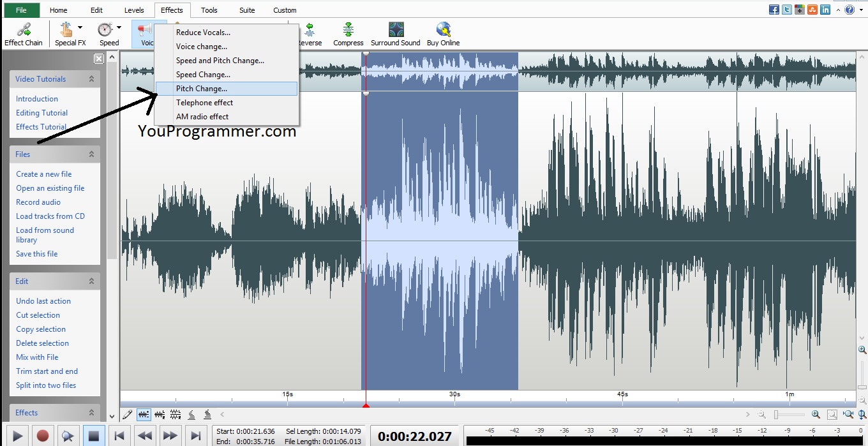Image resolution: width=868 pixels, height=446 pixels.
Task: Open the Compress effect
Action: [x=348, y=34]
